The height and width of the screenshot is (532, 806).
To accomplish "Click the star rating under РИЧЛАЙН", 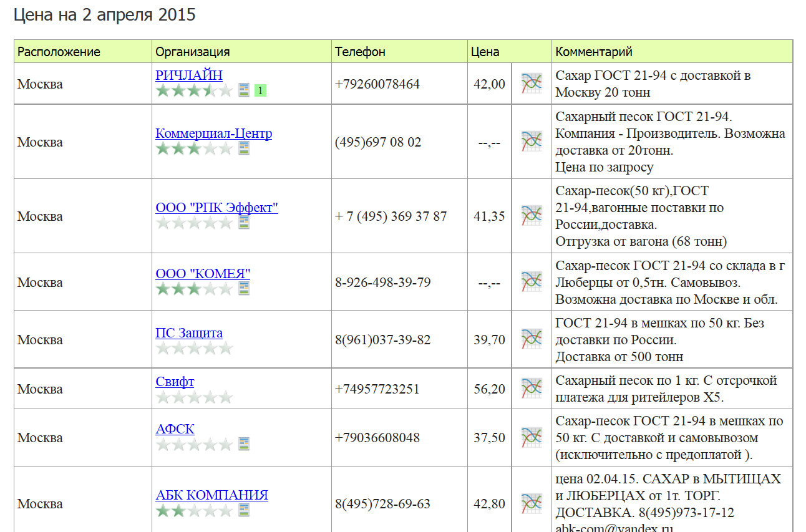I will (194, 90).
